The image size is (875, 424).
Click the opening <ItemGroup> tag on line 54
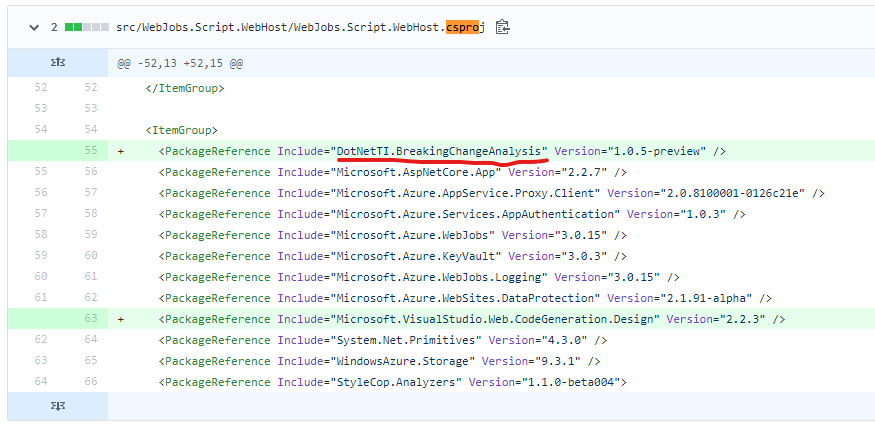[181, 131]
